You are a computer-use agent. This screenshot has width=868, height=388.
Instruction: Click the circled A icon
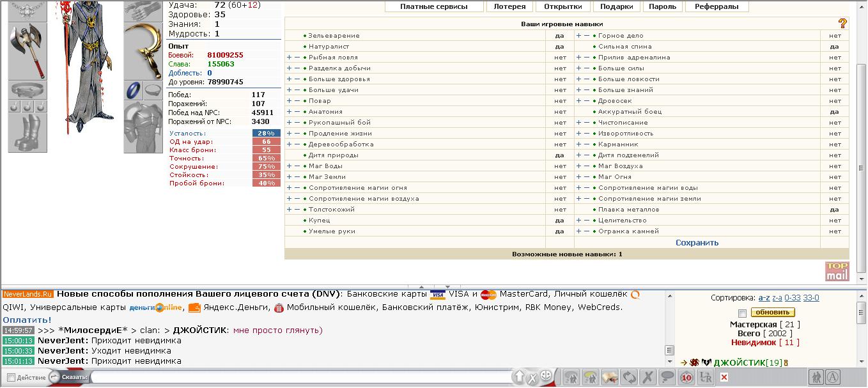point(833,377)
